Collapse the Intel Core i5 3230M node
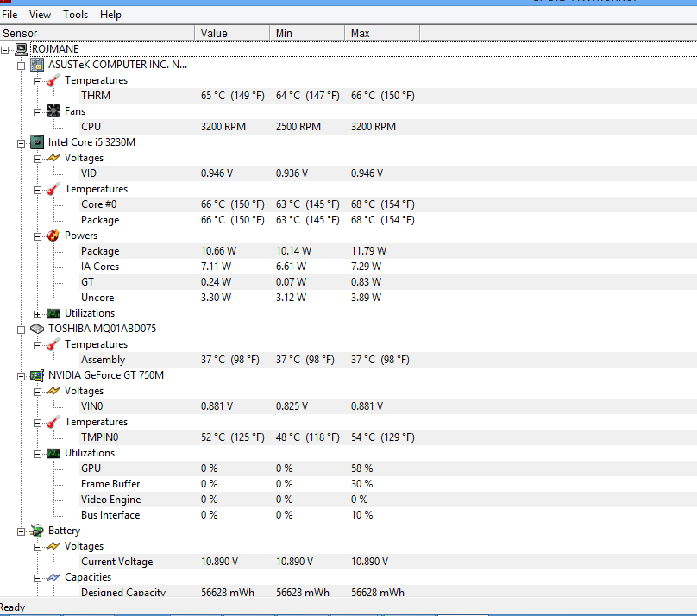 [21, 143]
